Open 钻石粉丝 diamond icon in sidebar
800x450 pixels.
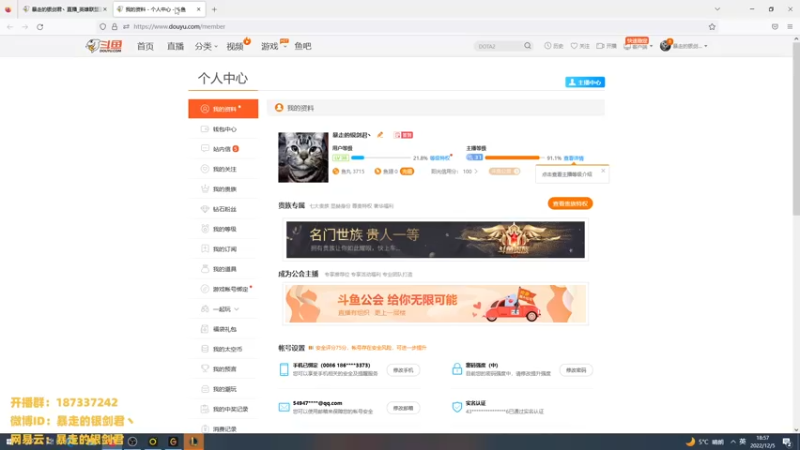pos(205,209)
